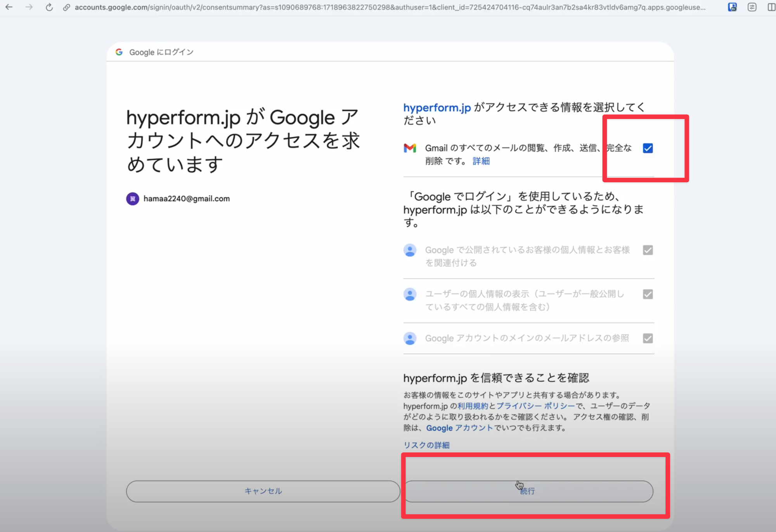
Task: Click the Google G logo in dialog header
Action: [x=119, y=52]
